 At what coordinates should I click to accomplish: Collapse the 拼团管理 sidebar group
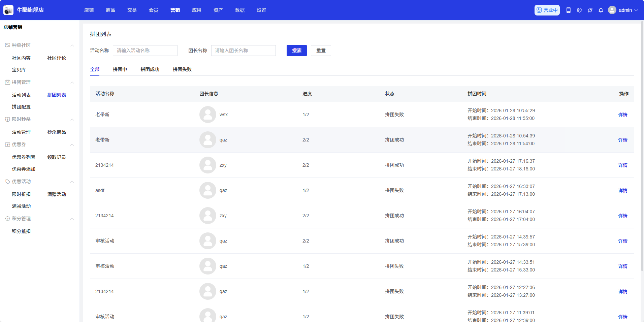tap(72, 82)
